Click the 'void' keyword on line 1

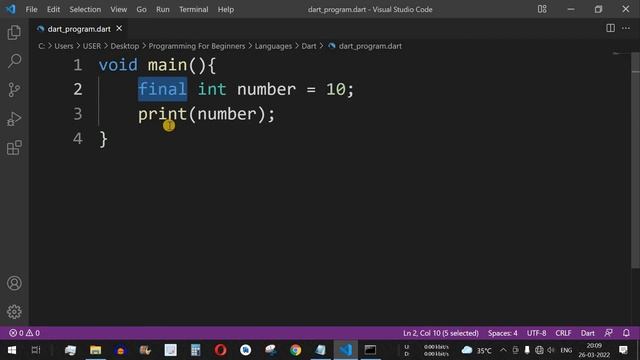tap(118, 65)
